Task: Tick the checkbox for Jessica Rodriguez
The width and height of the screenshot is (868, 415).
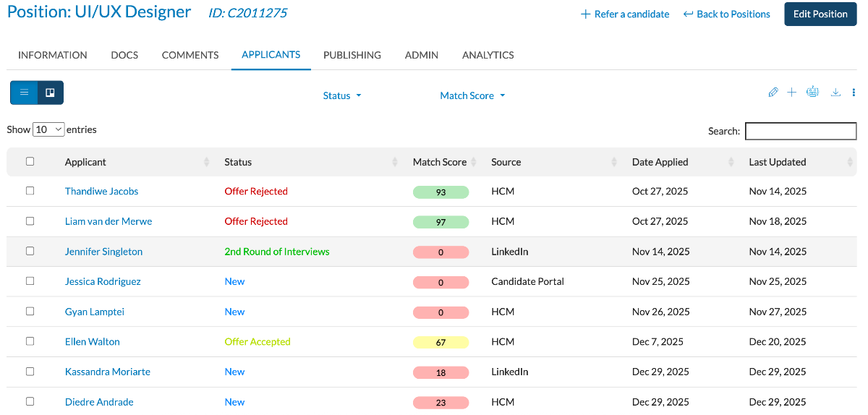Action: [x=30, y=281]
